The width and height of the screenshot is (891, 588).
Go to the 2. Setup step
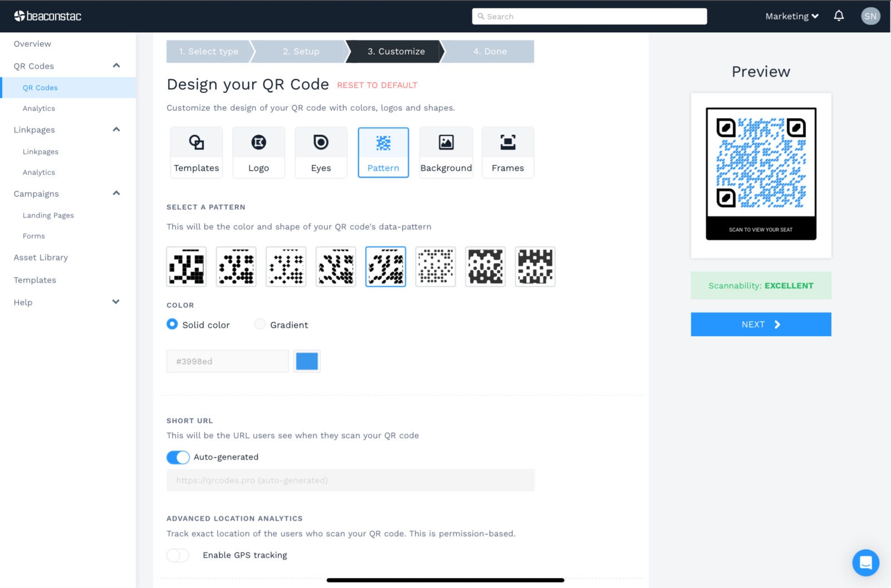(301, 51)
